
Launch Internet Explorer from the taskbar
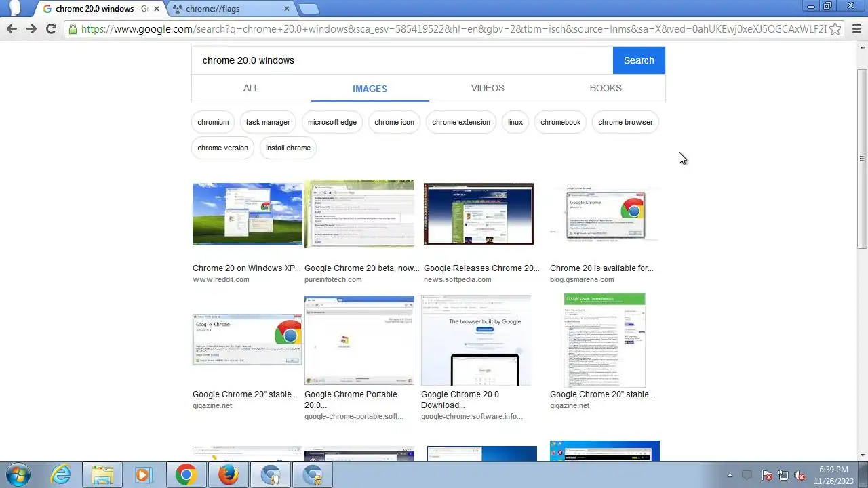[60, 475]
